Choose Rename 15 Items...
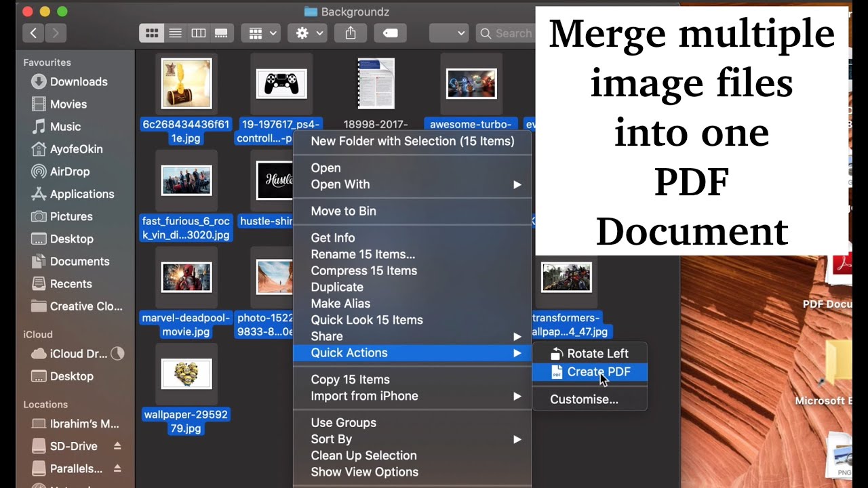This screenshot has height=488, width=868. (x=412, y=254)
